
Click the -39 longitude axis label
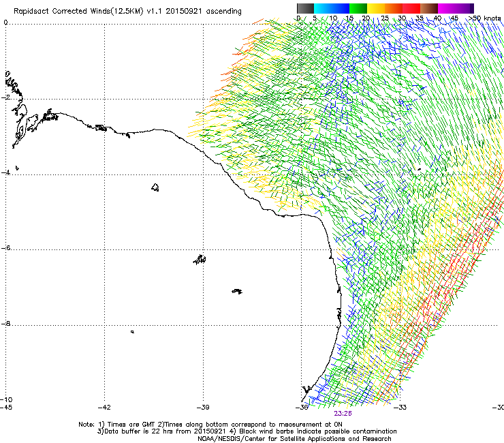tap(203, 408)
